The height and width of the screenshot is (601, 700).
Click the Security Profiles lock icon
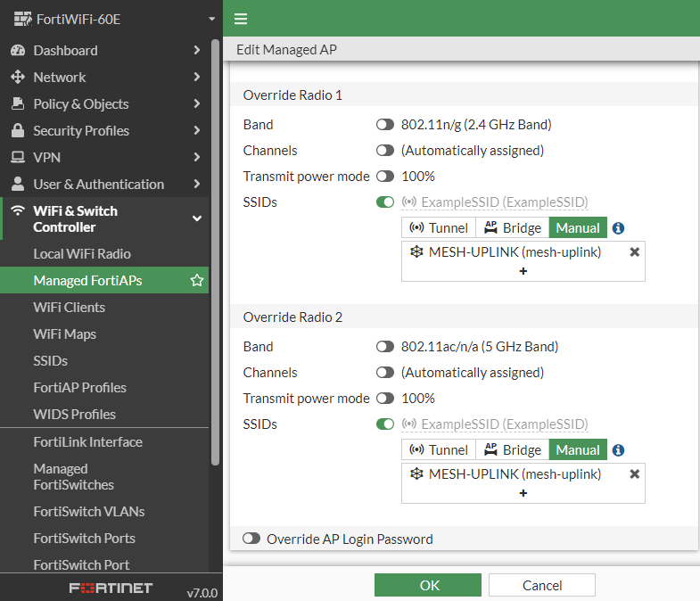pyautogui.click(x=17, y=131)
